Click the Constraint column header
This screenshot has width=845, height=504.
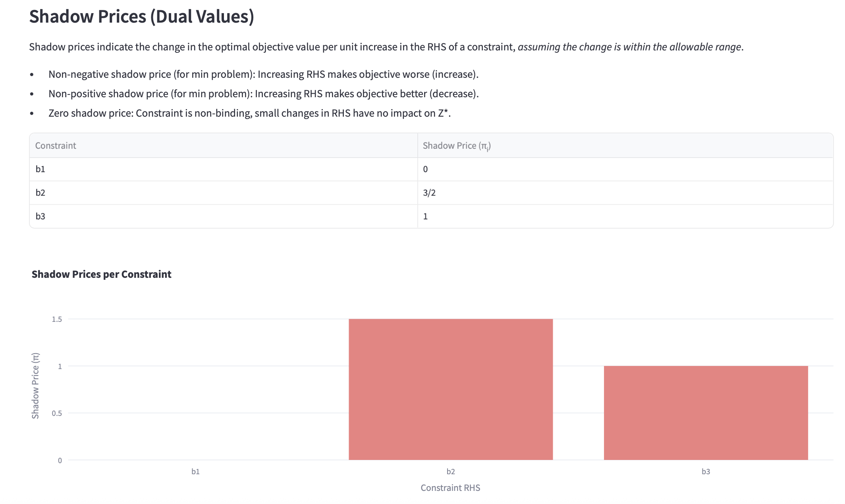(56, 146)
